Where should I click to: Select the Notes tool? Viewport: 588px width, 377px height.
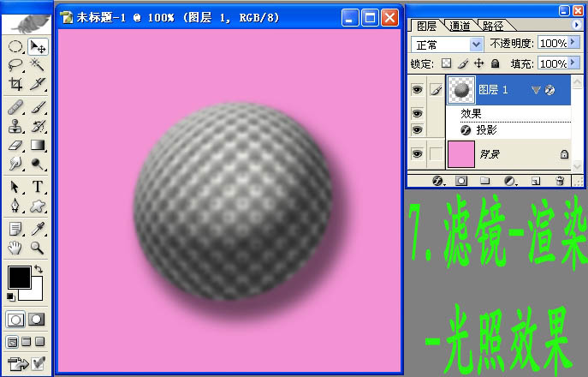coord(15,228)
